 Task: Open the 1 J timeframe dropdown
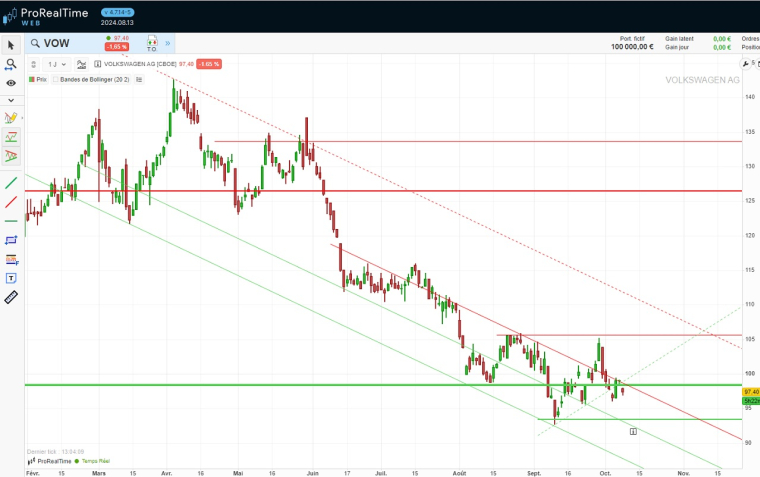(x=56, y=63)
